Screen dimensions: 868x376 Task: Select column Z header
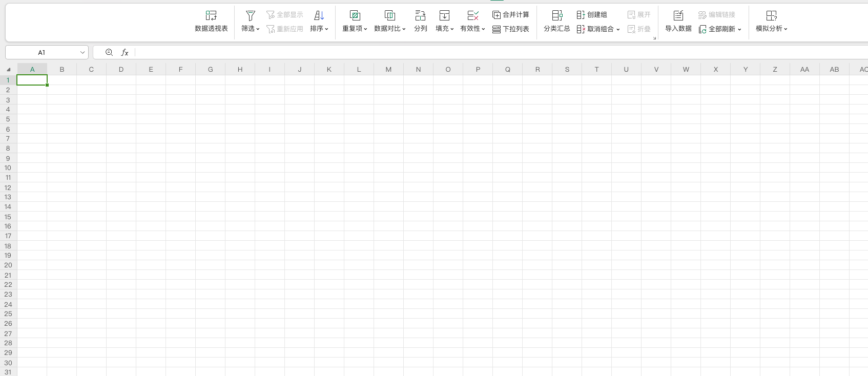pyautogui.click(x=775, y=69)
